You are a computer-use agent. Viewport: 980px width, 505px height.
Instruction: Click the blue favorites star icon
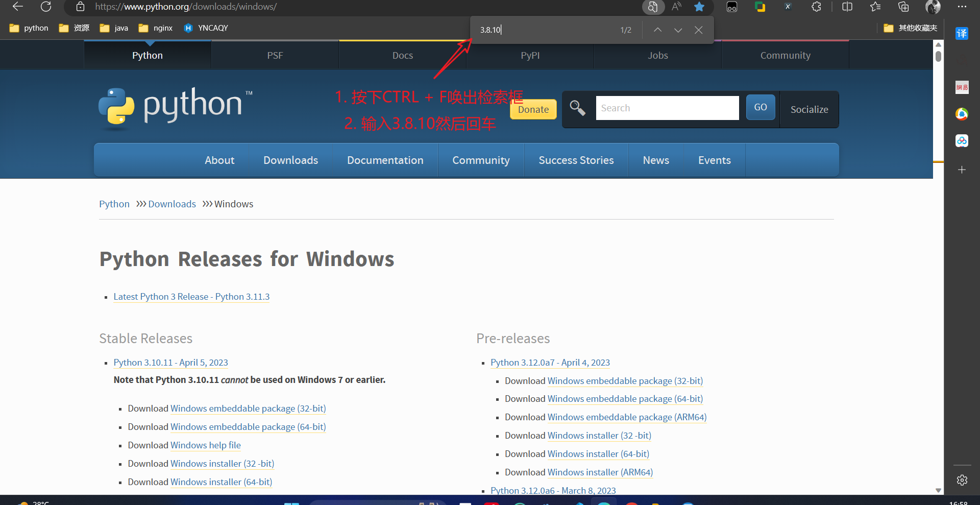pyautogui.click(x=699, y=7)
